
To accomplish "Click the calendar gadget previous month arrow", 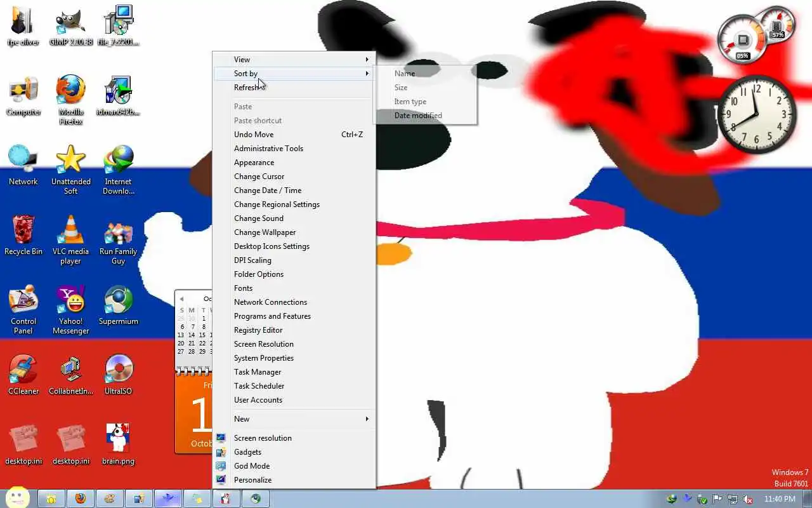I will tap(181, 298).
